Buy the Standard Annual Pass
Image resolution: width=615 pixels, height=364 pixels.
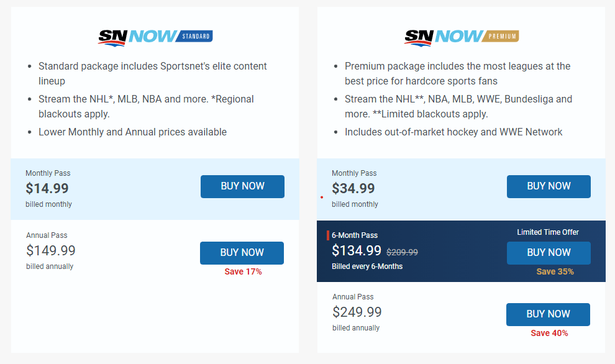pos(242,253)
